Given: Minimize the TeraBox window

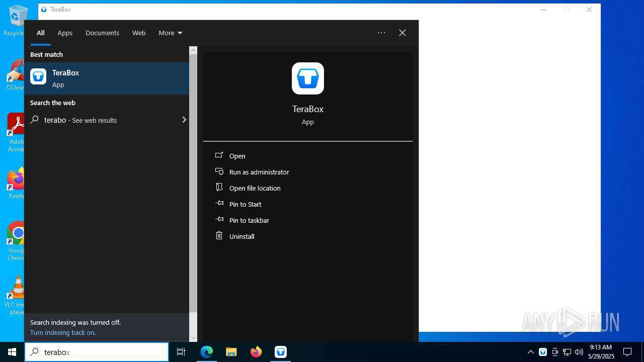Looking at the screenshot, I should pyautogui.click(x=543, y=10).
